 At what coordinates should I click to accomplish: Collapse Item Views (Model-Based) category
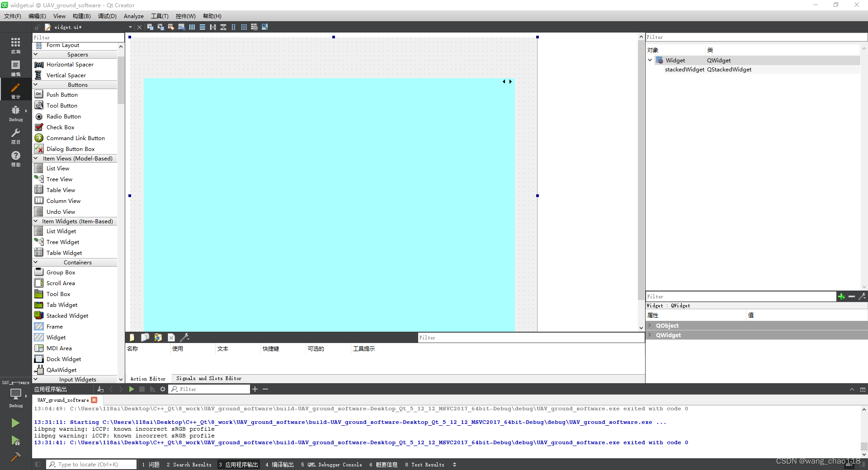[36, 158]
